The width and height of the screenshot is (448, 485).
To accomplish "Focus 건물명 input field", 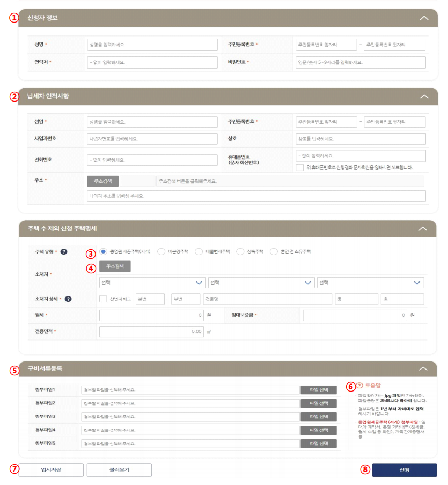I will point(268,299).
